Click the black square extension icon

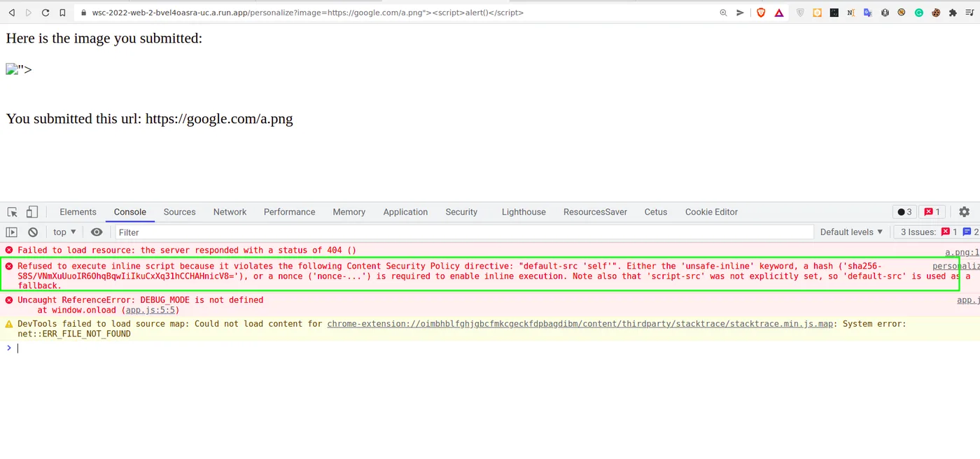(834, 13)
